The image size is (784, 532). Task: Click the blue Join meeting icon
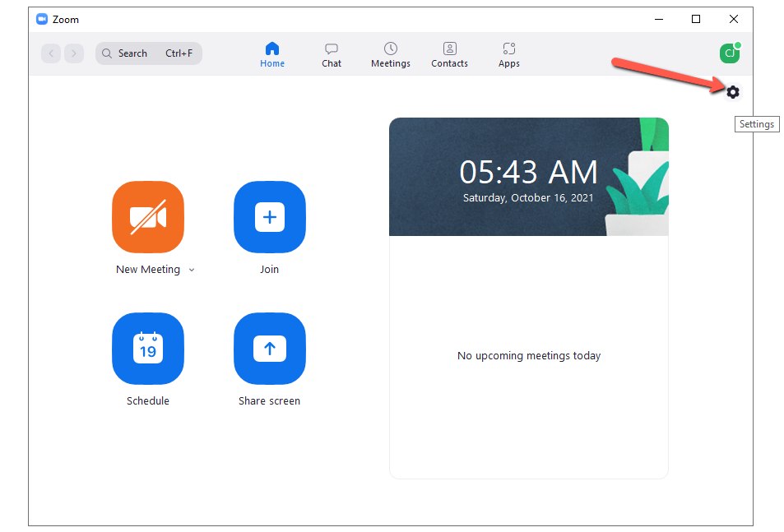click(x=270, y=217)
